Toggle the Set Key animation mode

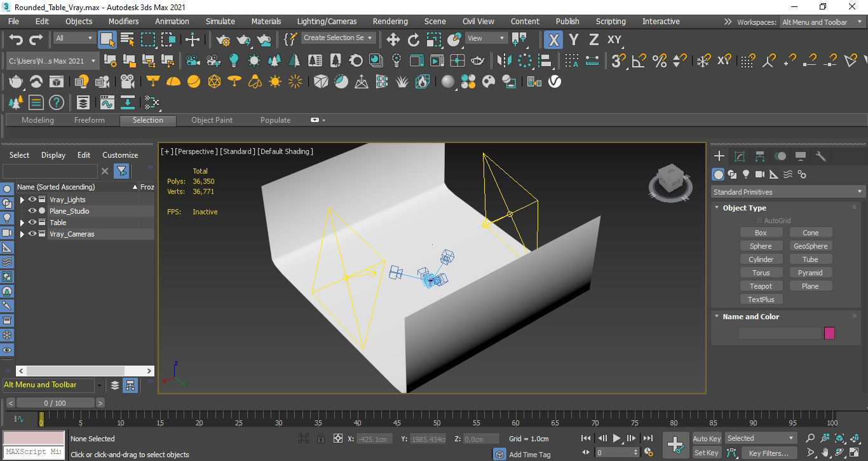707,453
